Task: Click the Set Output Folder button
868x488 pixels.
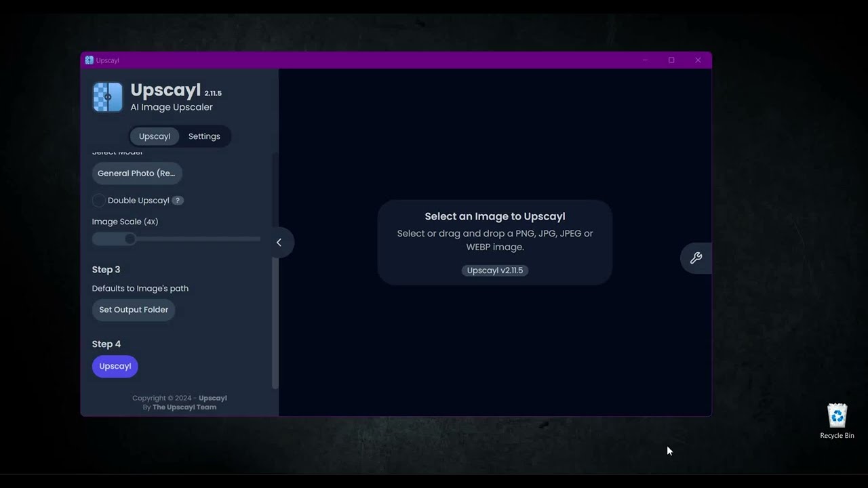Action: [x=134, y=310]
